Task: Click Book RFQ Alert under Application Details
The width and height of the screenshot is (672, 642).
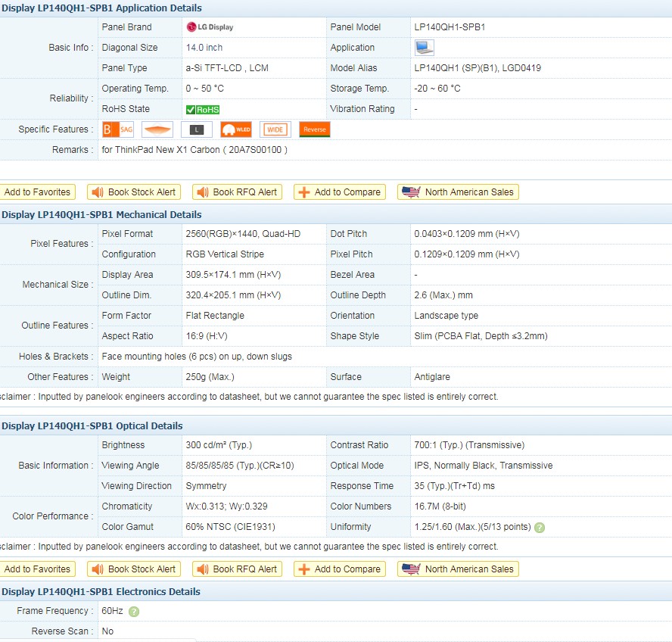Action: pyautogui.click(x=237, y=192)
